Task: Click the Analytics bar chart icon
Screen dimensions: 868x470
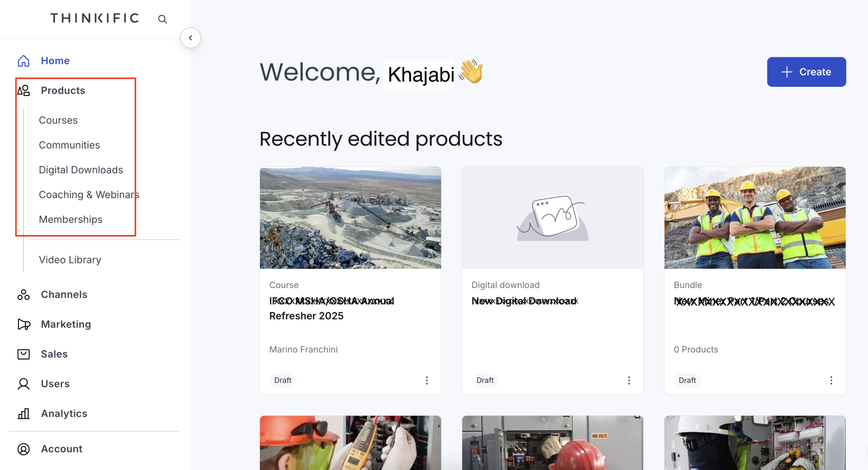Action: (23, 414)
